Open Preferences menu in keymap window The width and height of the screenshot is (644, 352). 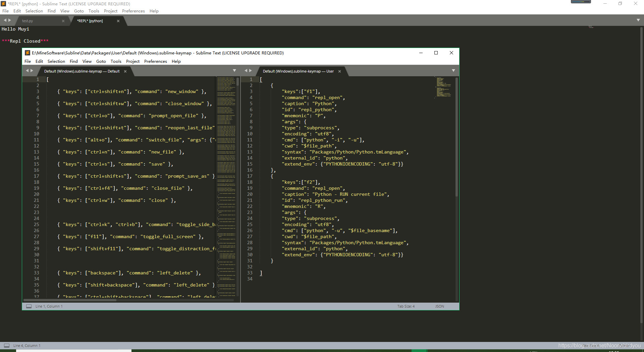tap(156, 61)
